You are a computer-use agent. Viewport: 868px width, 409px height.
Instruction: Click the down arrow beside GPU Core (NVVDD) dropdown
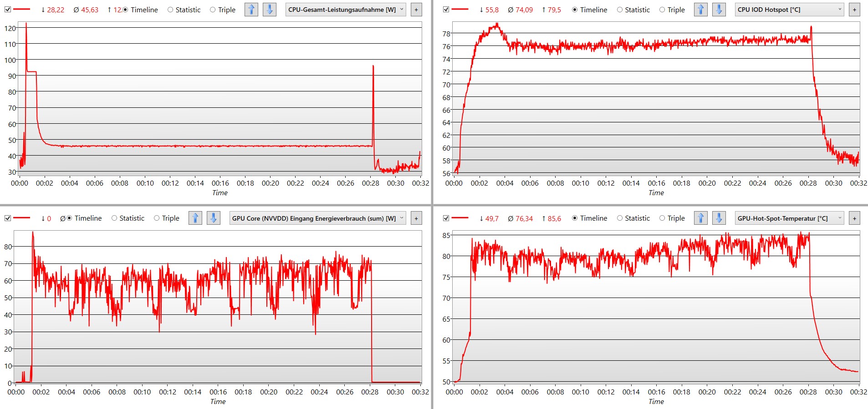(x=214, y=218)
